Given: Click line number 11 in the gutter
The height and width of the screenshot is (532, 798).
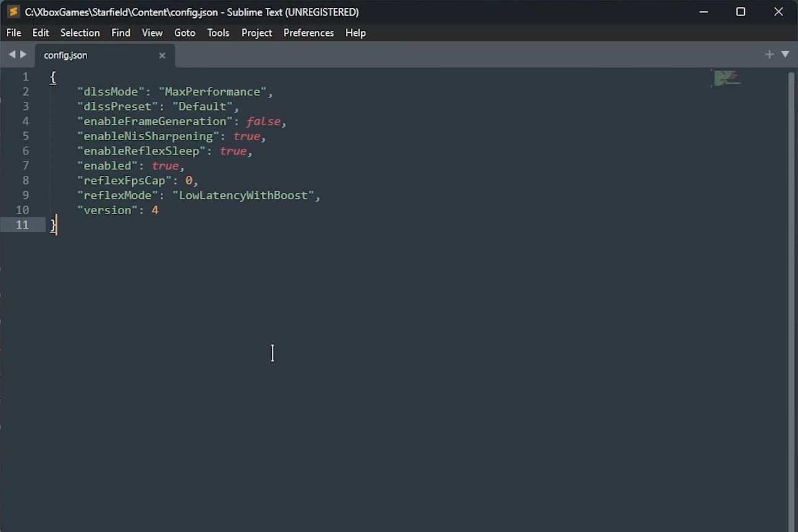Looking at the screenshot, I should [x=23, y=225].
